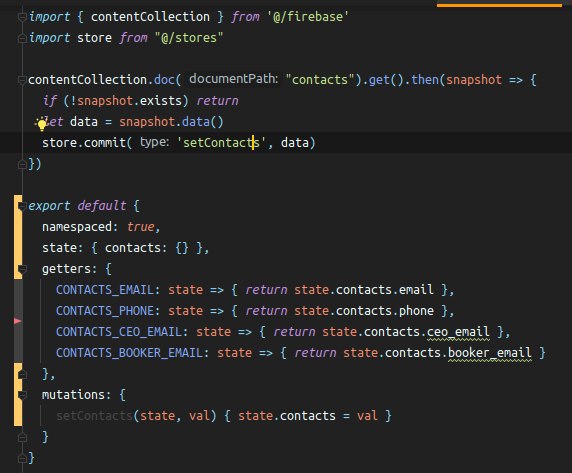
Task: Click the yellow change bar beside namespaced line
Action: point(18,227)
